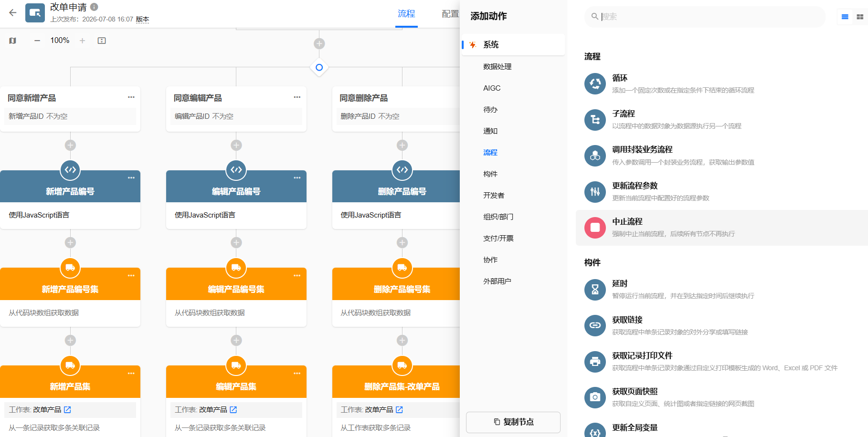Viewport: 868px width, 437px height.
Task: Click code block icon on 编辑产品编号
Action: (236, 170)
